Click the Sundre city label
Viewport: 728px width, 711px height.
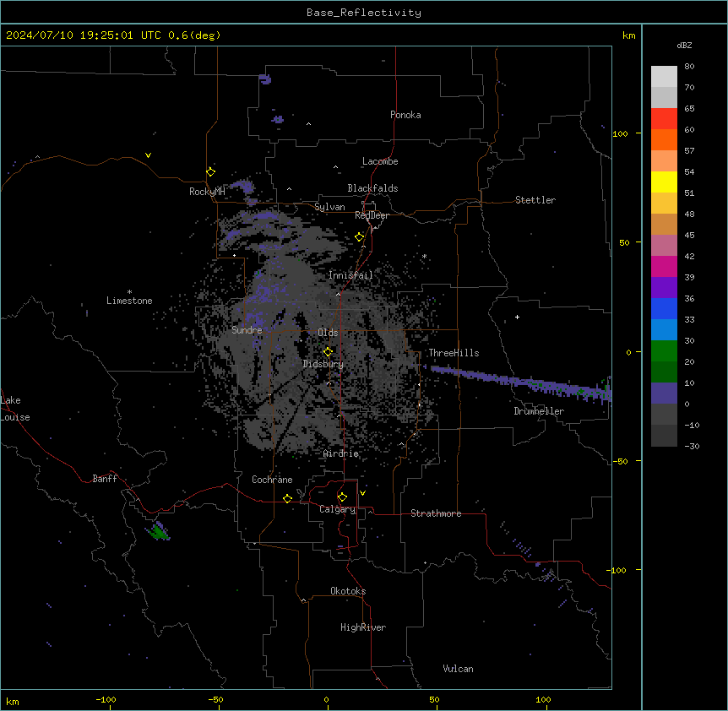tap(247, 330)
